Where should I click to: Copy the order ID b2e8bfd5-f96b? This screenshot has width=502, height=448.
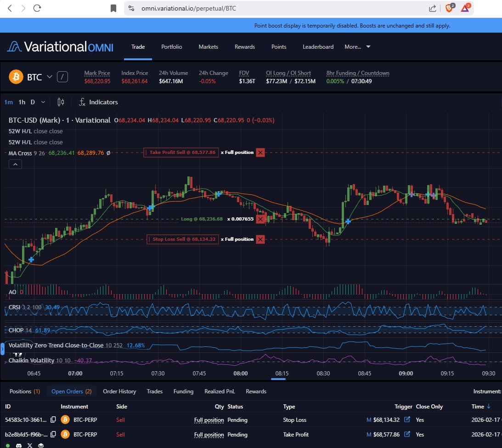coord(53,435)
